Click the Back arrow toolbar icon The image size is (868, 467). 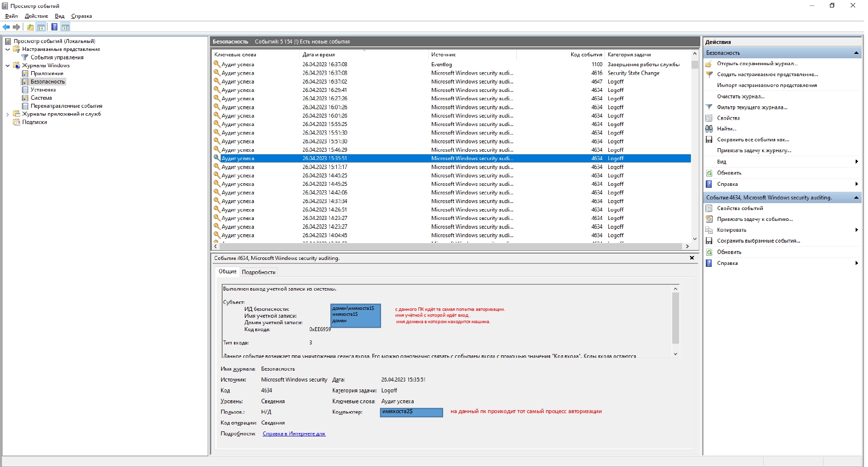(x=6, y=27)
